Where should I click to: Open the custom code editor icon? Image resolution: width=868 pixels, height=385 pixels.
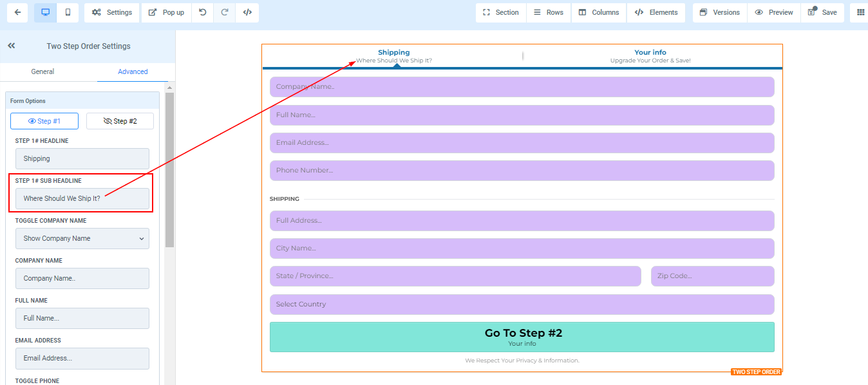click(247, 12)
